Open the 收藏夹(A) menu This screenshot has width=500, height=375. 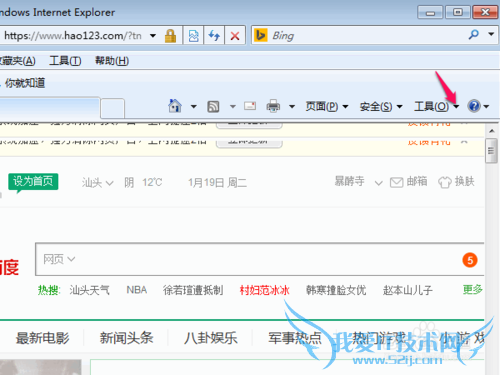click(x=17, y=61)
